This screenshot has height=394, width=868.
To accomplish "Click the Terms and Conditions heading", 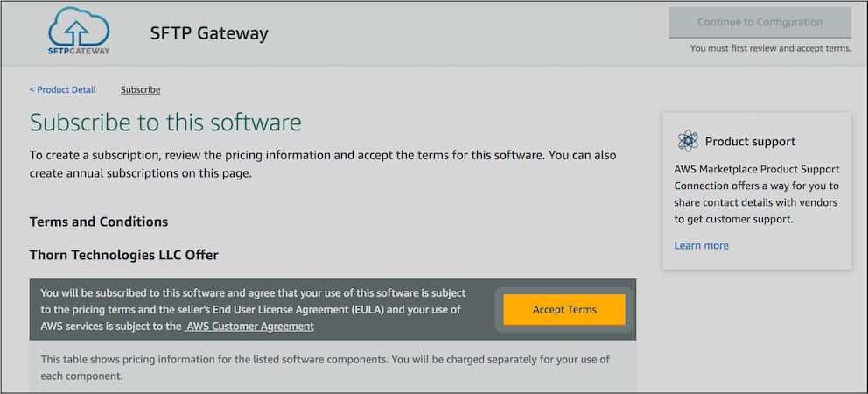I will coord(99,222).
